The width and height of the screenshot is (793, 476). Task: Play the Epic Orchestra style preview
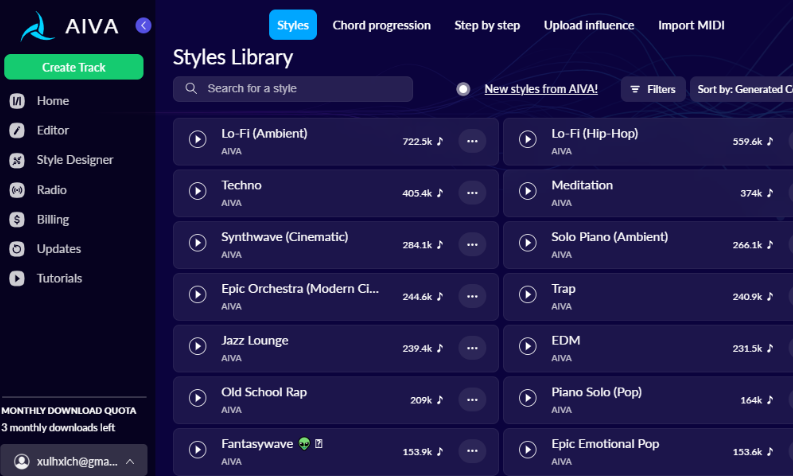[197, 294]
